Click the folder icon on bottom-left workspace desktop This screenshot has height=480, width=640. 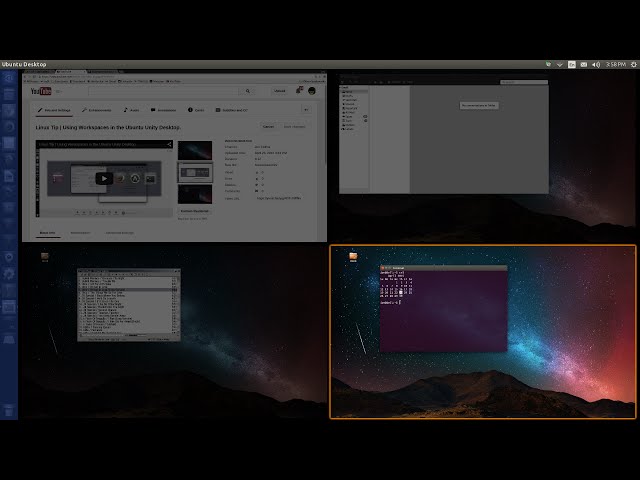(45, 257)
